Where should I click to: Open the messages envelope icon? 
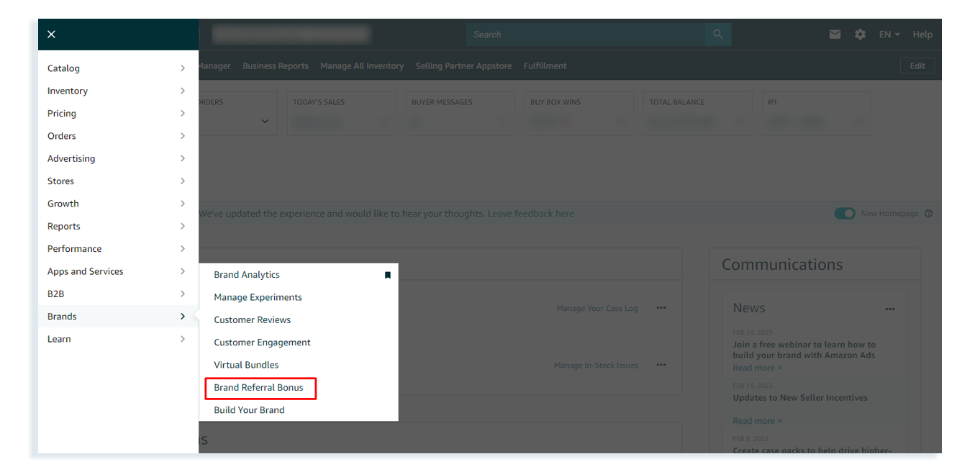click(x=835, y=35)
